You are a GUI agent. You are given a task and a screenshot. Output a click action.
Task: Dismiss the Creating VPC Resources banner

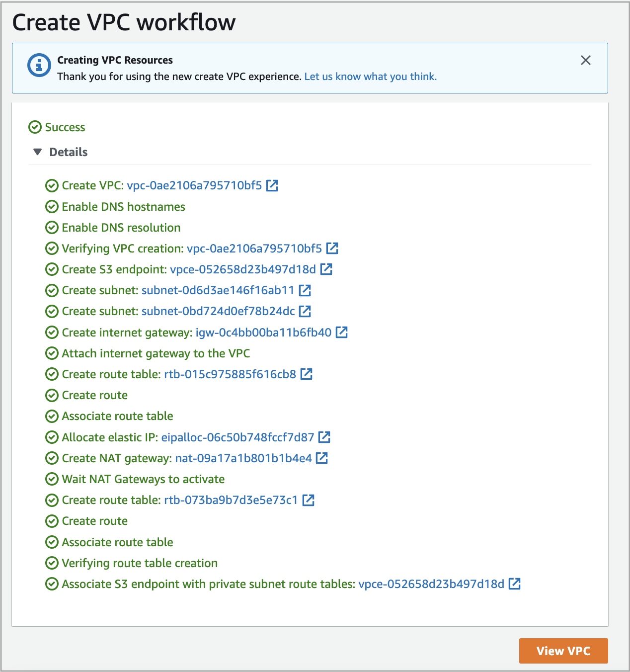click(x=586, y=60)
